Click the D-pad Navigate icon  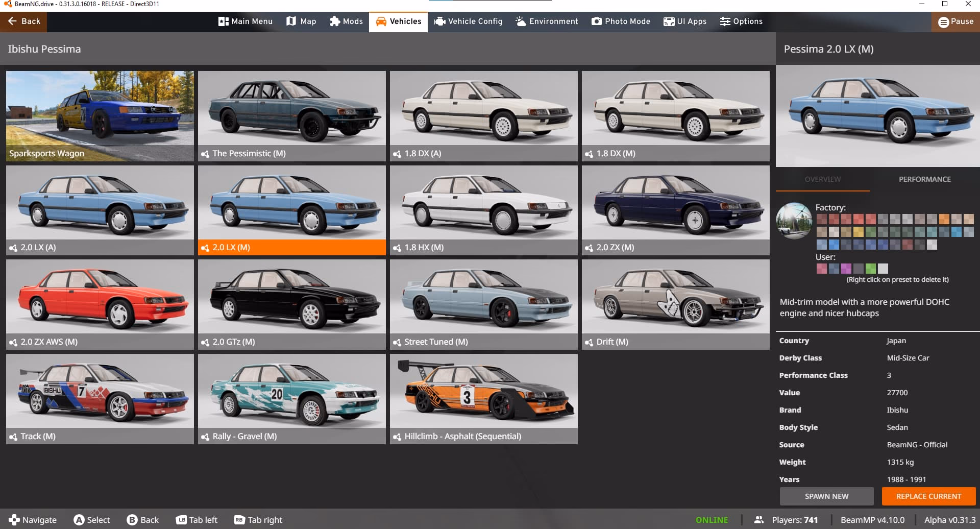pos(14,520)
